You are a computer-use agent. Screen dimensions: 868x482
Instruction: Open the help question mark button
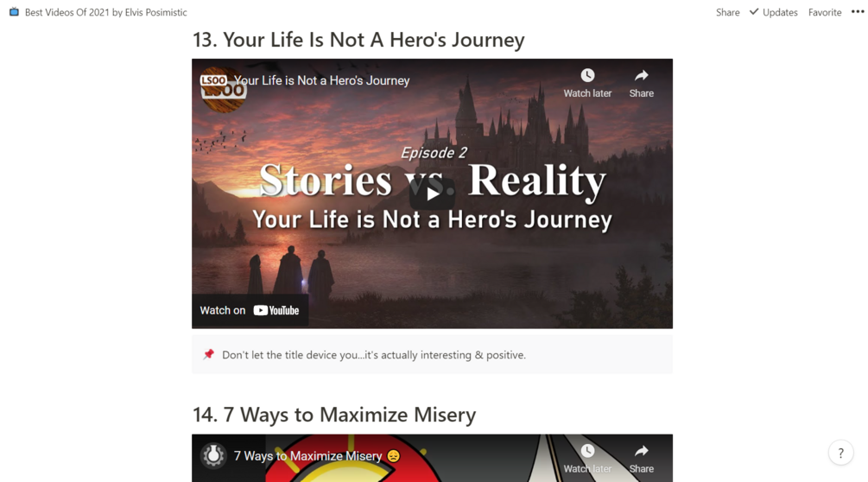tap(840, 453)
